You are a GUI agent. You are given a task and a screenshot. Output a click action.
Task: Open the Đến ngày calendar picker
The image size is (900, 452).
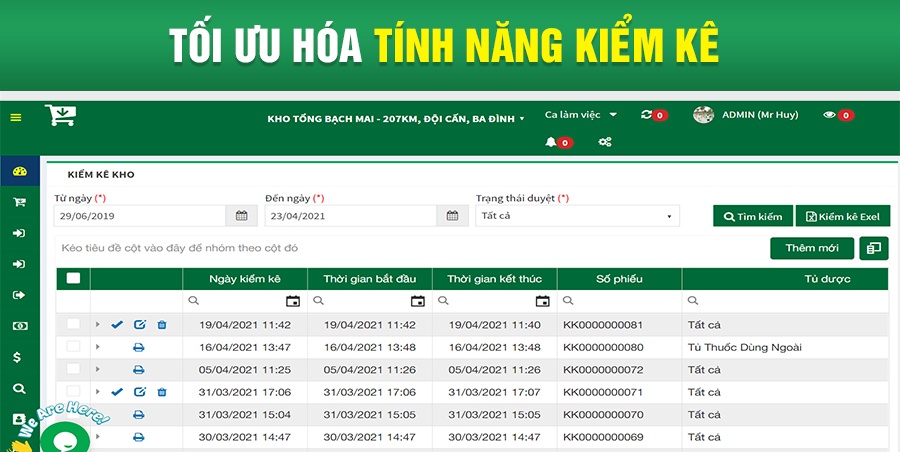tap(452, 216)
